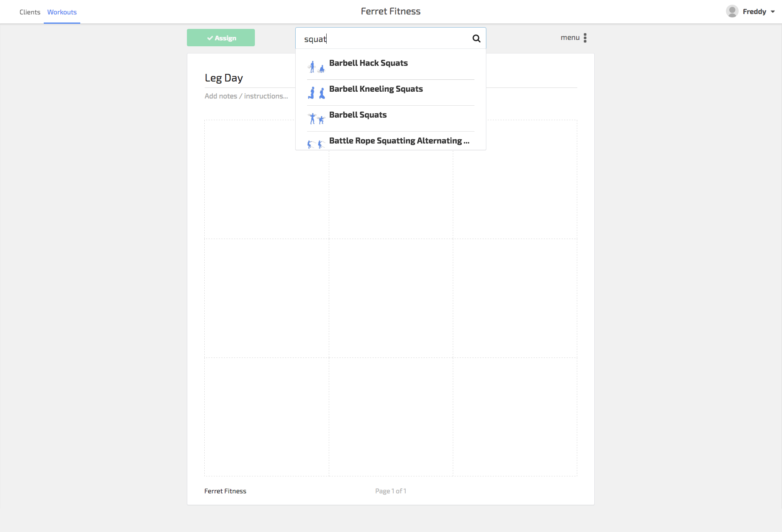Edit the Leg Day workout title

[224, 78]
